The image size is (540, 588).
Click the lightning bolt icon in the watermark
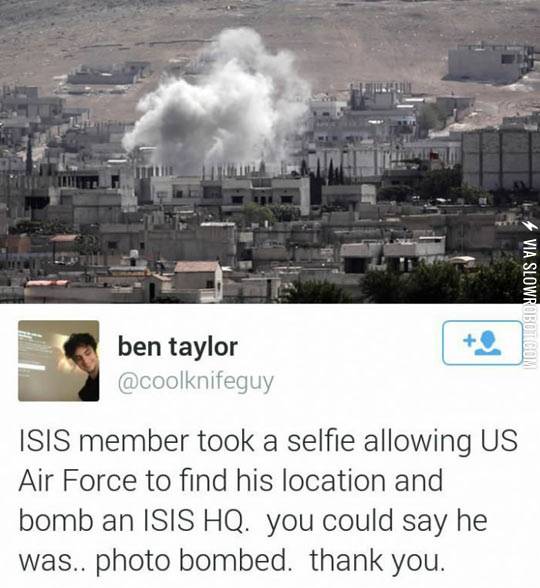[530, 226]
